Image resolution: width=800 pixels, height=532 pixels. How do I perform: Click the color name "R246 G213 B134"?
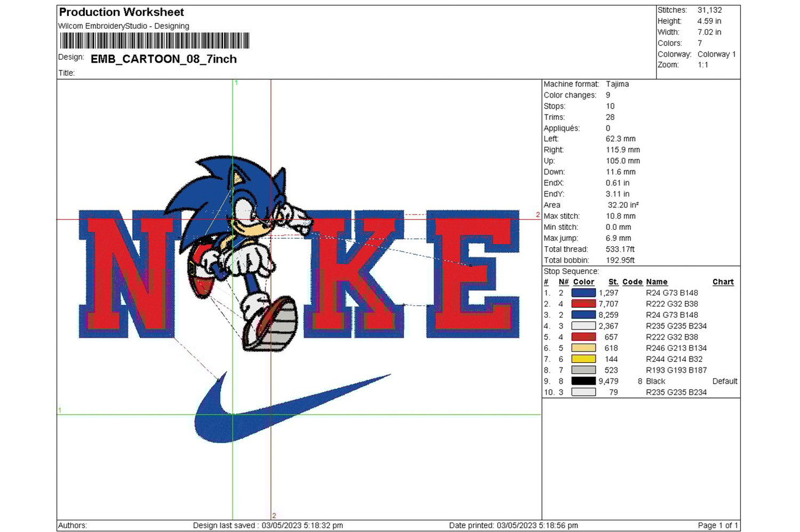pyautogui.click(x=676, y=348)
